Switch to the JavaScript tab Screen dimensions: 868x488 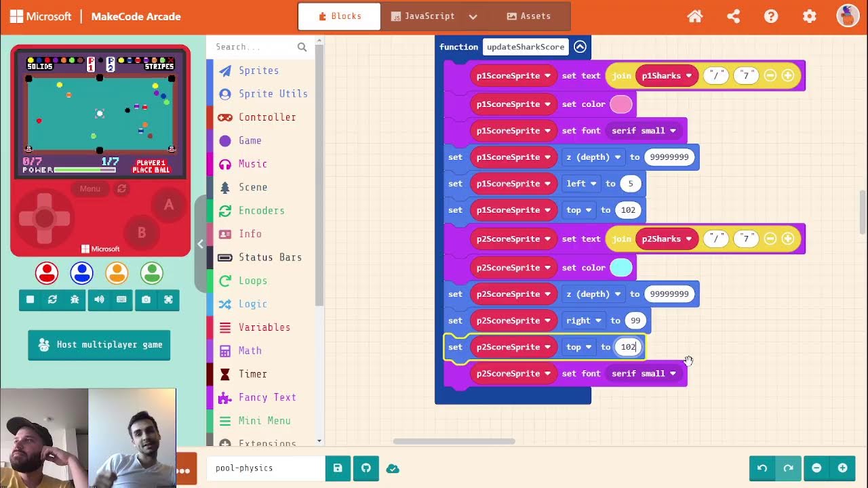[x=422, y=16]
